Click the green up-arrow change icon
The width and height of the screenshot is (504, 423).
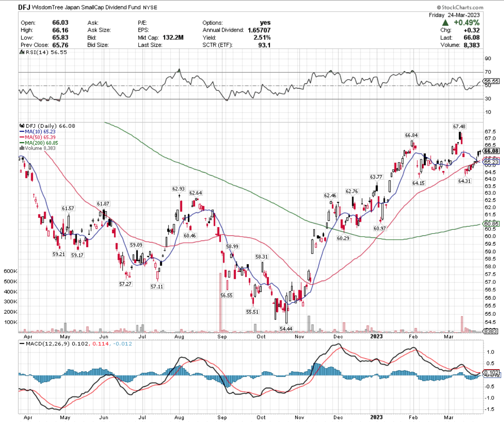pos(446,23)
